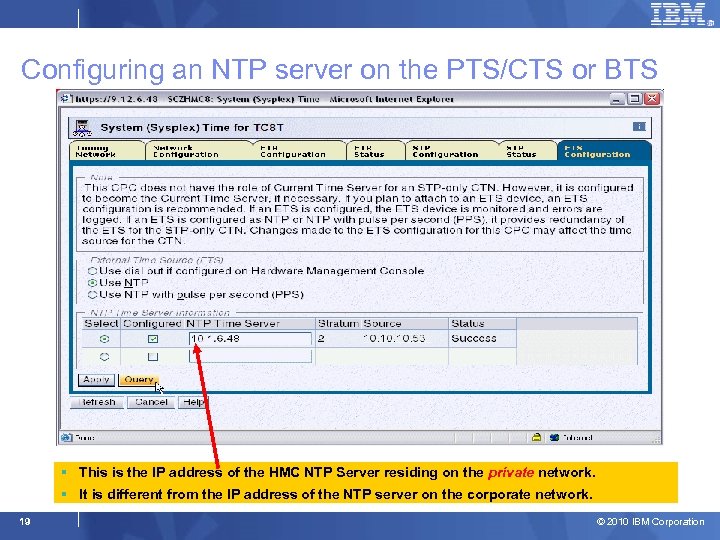Maximize the Internet Explorer window
Viewport: 720px width, 540px height.
[635, 99]
